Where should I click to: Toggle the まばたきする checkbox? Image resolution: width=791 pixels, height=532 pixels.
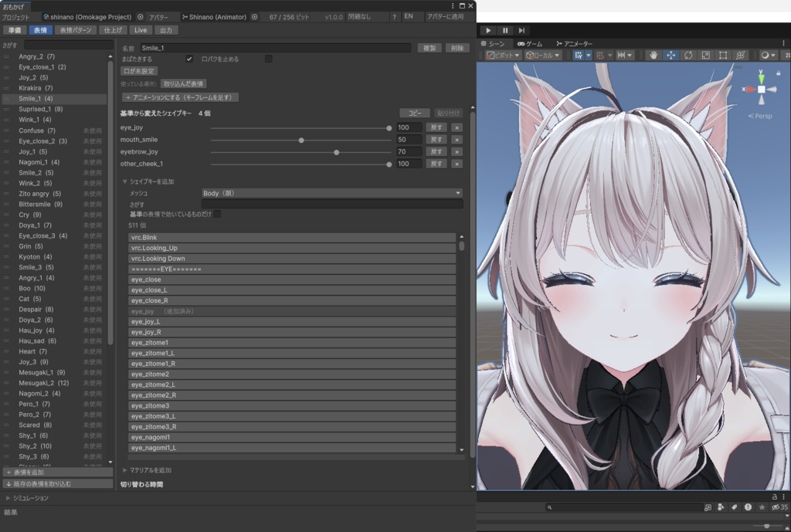tap(189, 59)
